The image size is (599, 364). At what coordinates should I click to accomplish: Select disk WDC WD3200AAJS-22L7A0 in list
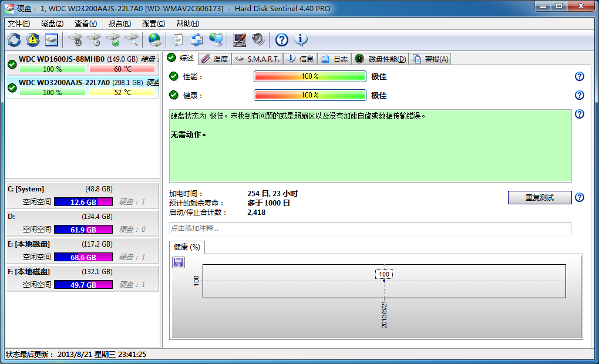pos(83,87)
